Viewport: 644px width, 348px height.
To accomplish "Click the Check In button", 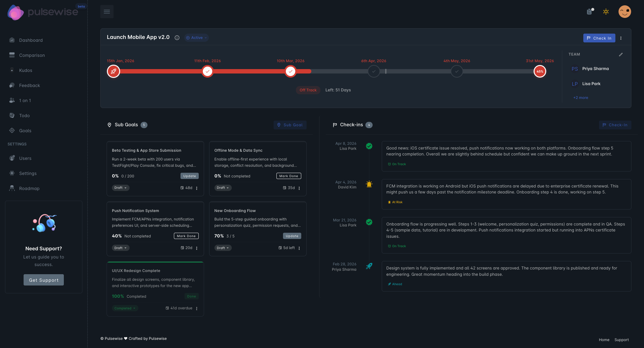I will pos(599,38).
